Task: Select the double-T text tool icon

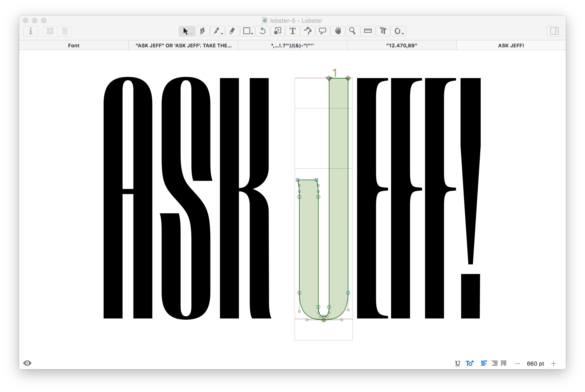Action: pos(383,31)
